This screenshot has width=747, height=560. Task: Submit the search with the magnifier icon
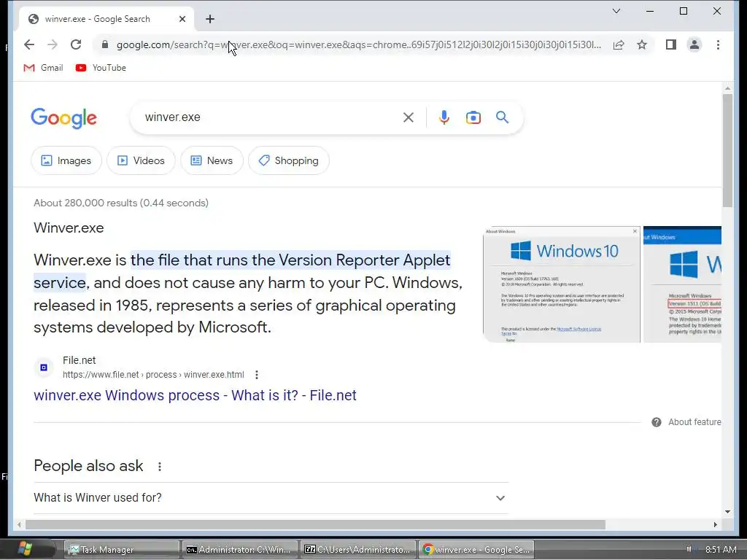click(502, 117)
